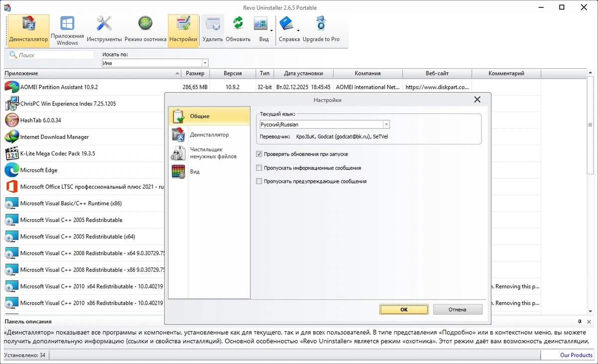
Task: Select ChrisPC Win Experience Index icon
Action: tap(12, 104)
